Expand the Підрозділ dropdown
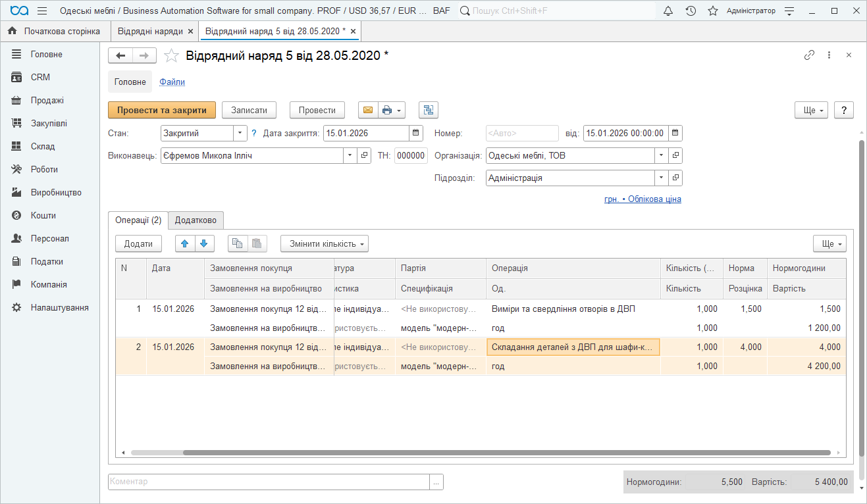This screenshot has width=867, height=504. (x=661, y=178)
